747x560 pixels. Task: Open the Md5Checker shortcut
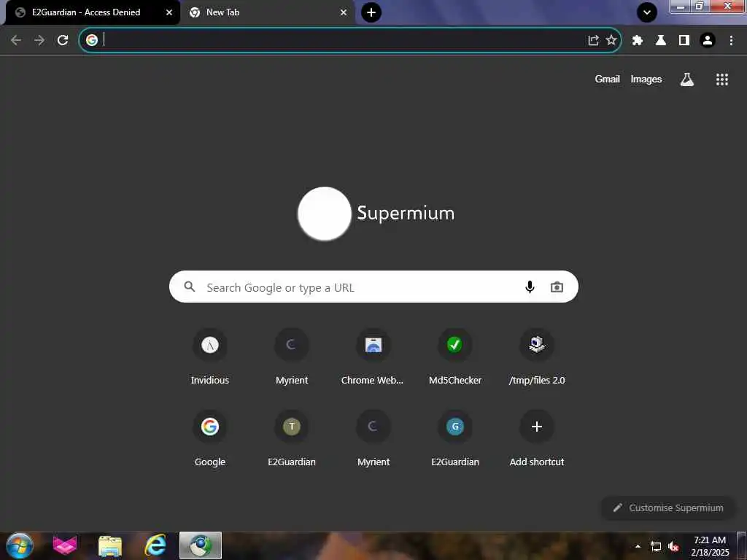pyautogui.click(x=455, y=357)
